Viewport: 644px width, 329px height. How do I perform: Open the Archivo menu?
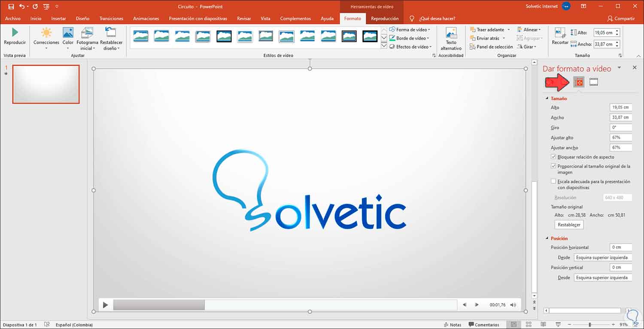[x=13, y=18]
